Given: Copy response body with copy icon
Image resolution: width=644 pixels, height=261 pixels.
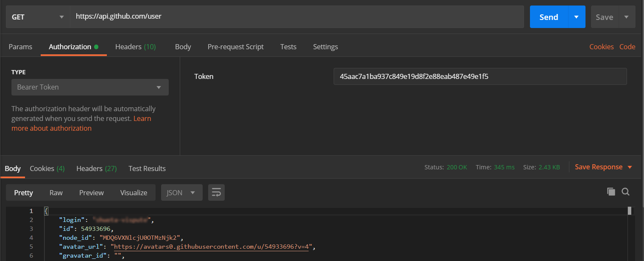Looking at the screenshot, I should click(611, 192).
